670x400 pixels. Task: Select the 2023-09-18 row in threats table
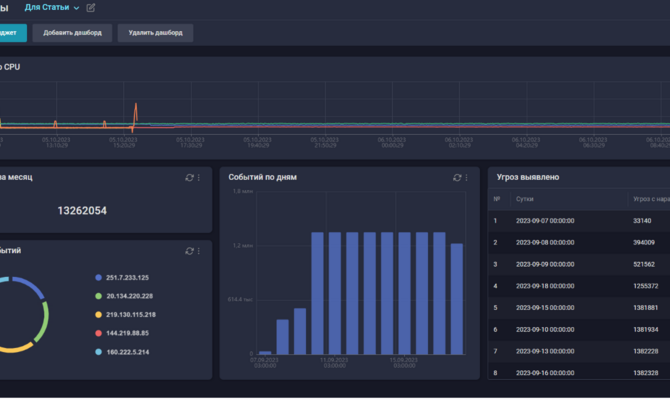click(x=579, y=286)
